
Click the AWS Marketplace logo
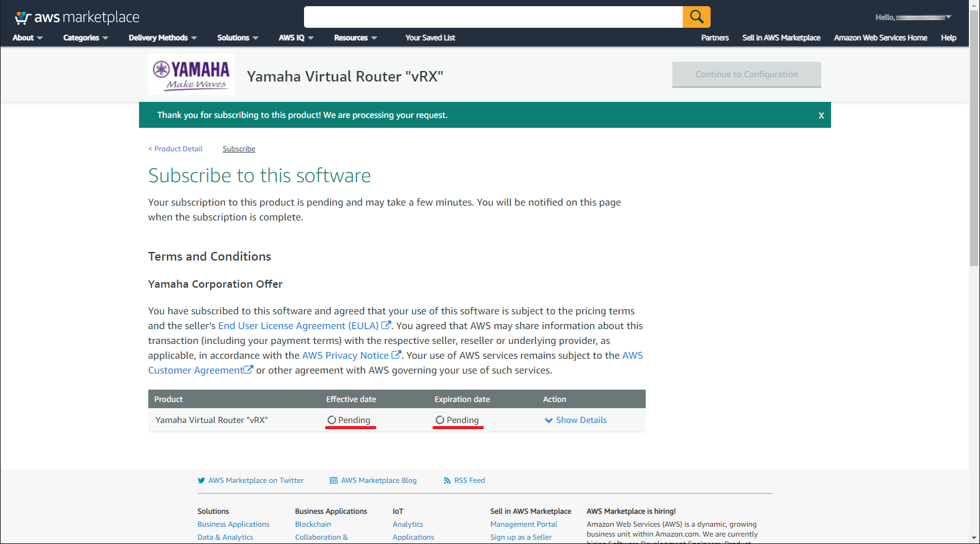pyautogui.click(x=77, y=17)
